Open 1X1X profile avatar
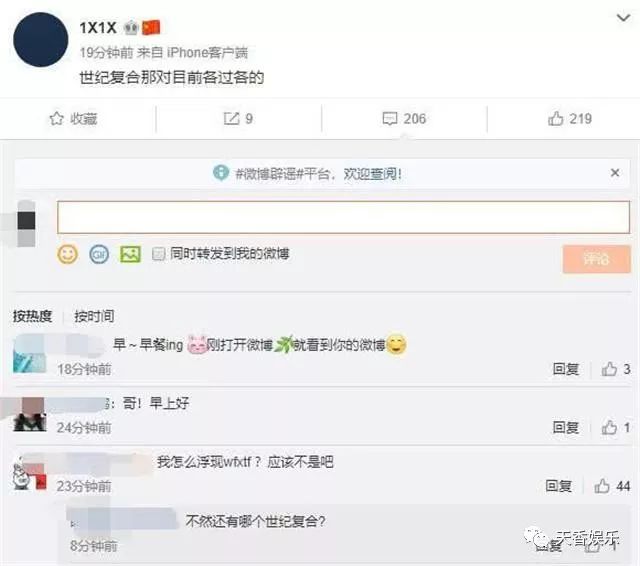Viewport: 640px width, 566px height. pos(40,40)
